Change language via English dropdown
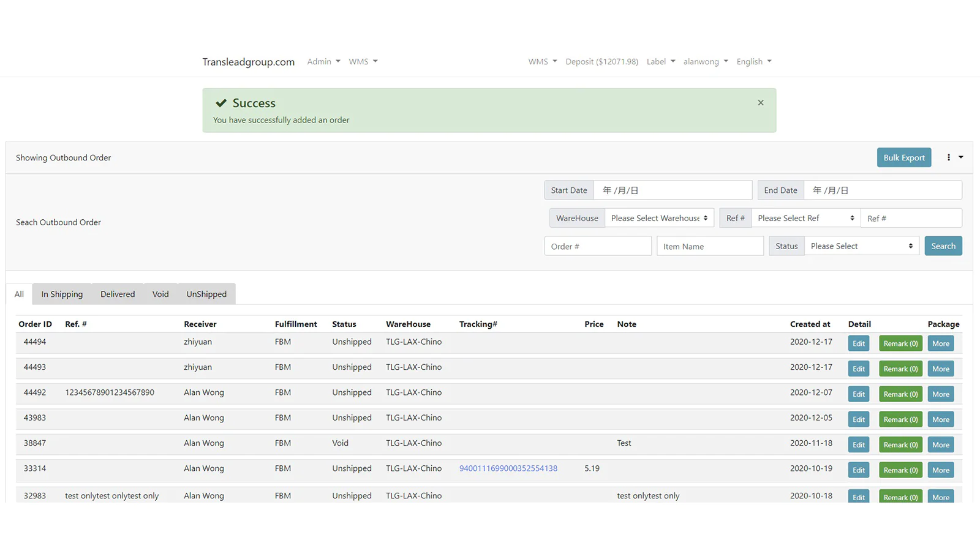This screenshot has width=980, height=551. (x=753, y=61)
